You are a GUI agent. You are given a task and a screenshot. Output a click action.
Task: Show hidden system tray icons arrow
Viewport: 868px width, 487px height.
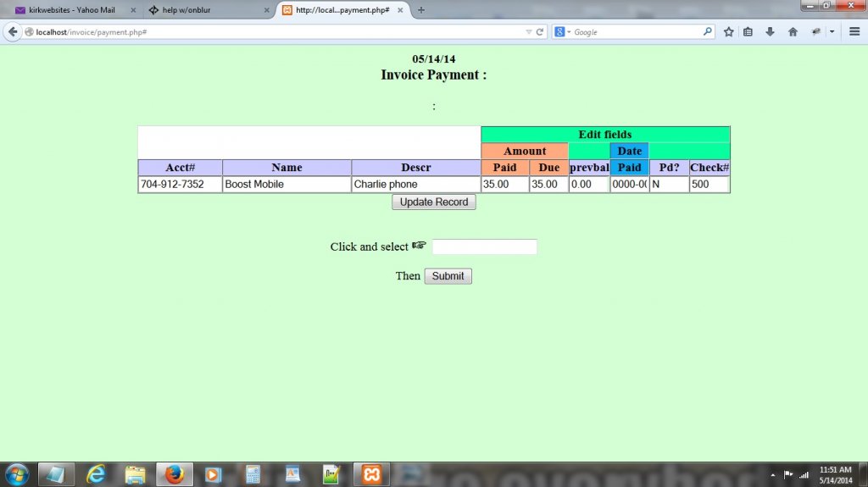(x=773, y=475)
